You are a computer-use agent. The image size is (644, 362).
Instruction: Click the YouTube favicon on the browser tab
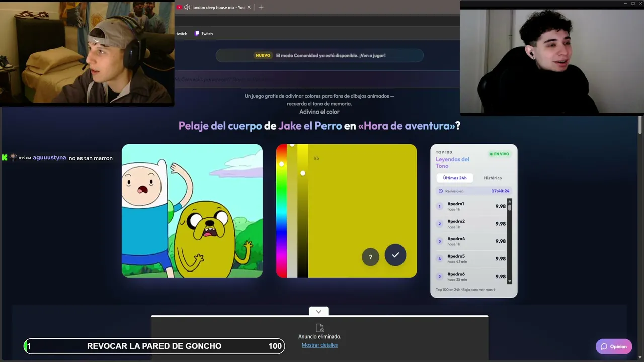pyautogui.click(x=179, y=7)
